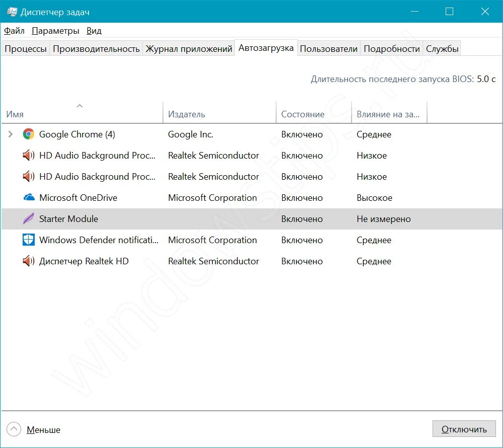Image resolution: width=503 pixels, height=448 pixels.
Task: Click Среднее impact in Google Chrome row
Action: pyautogui.click(x=374, y=134)
